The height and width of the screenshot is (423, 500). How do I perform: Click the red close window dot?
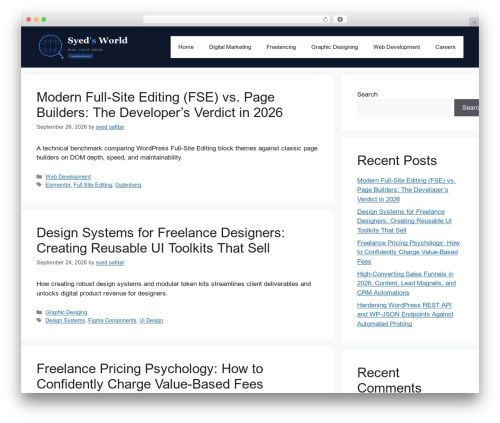click(x=29, y=20)
